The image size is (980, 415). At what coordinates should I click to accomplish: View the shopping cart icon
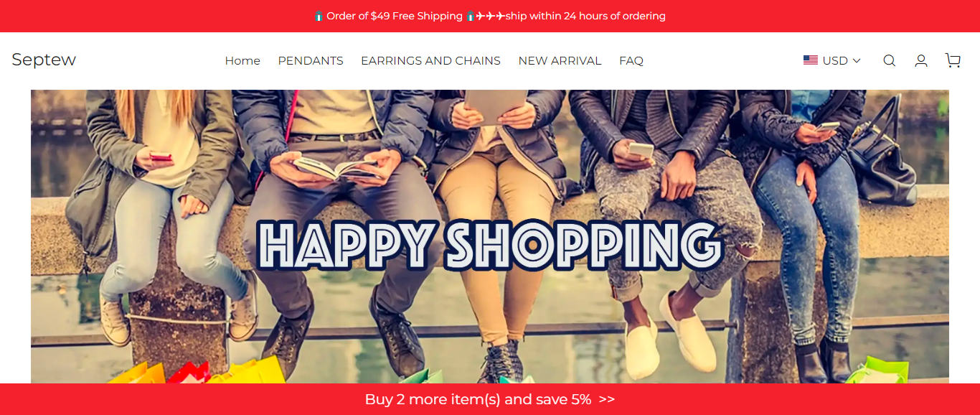(x=953, y=61)
